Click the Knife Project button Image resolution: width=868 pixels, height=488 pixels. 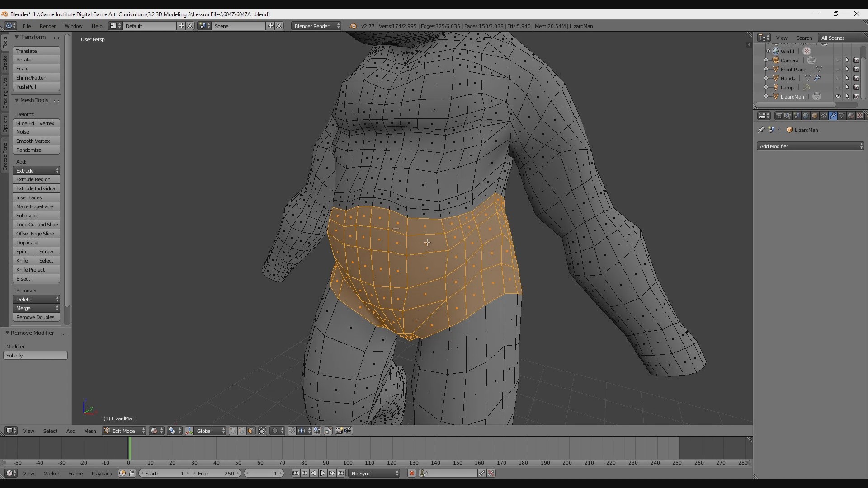(36, 270)
